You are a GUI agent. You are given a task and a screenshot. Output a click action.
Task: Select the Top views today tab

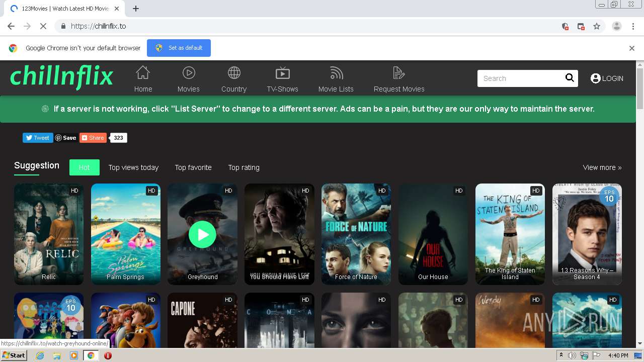coord(133,167)
